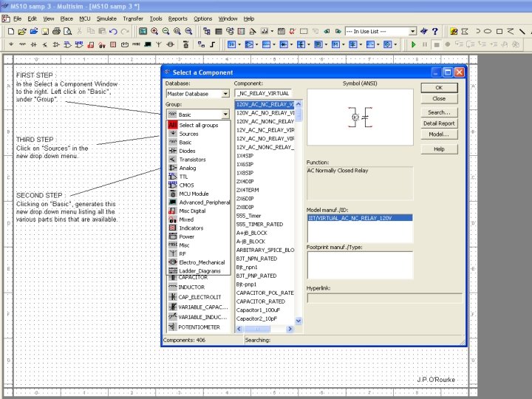Select POTENTIOMETER family

tap(198, 327)
